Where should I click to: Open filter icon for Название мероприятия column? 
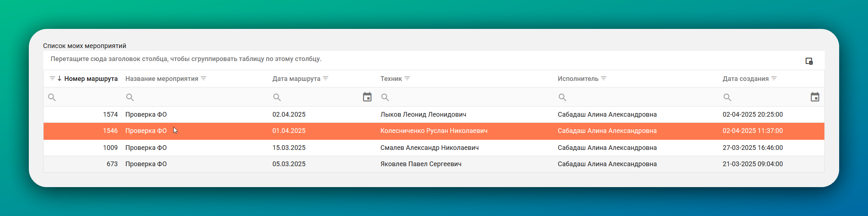203,78
